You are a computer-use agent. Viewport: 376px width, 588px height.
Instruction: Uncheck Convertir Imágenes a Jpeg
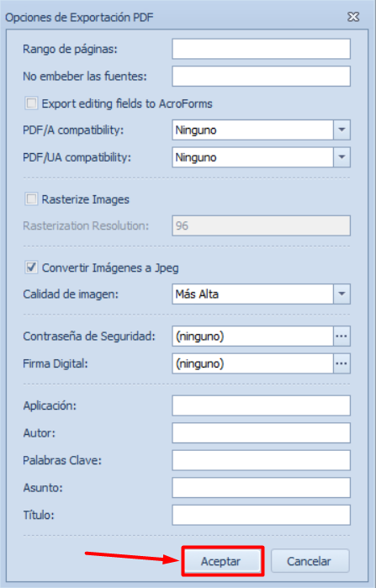31,268
